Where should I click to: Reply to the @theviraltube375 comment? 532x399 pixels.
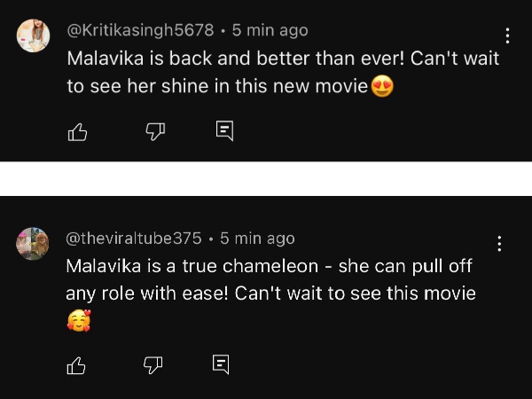(222, 364)
